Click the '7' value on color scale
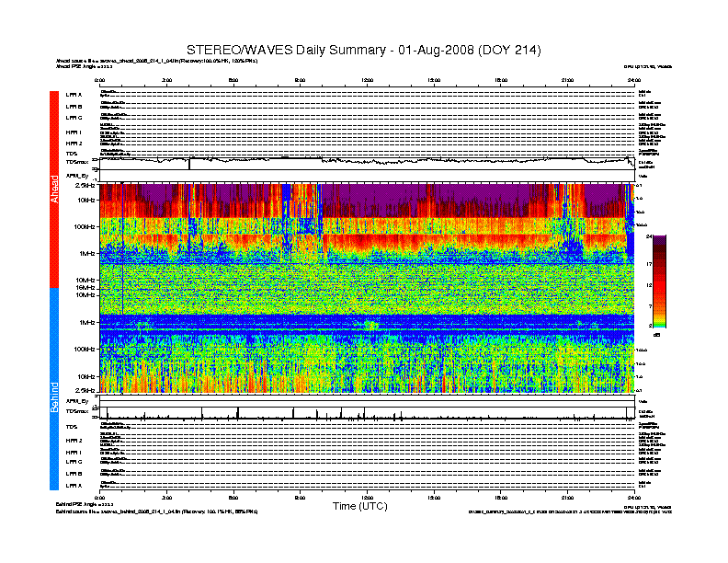The height and width of the screenshot is (563, 728). [x=650, y=306]
